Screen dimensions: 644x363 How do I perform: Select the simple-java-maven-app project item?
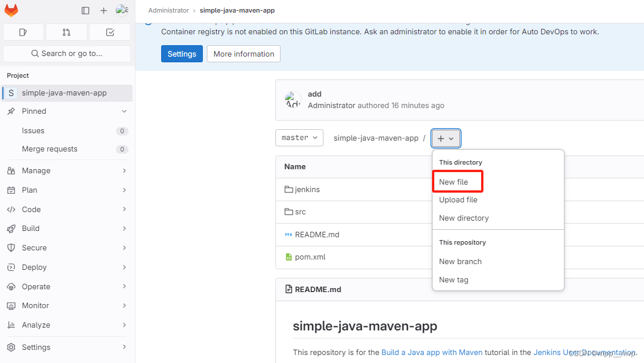point(67,93)
